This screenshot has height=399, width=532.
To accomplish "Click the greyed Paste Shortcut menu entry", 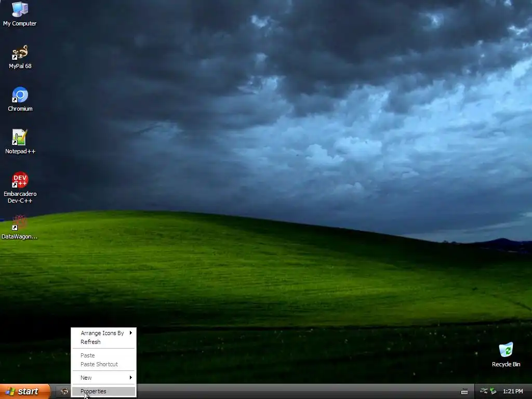I will click(x=103, y=364).
